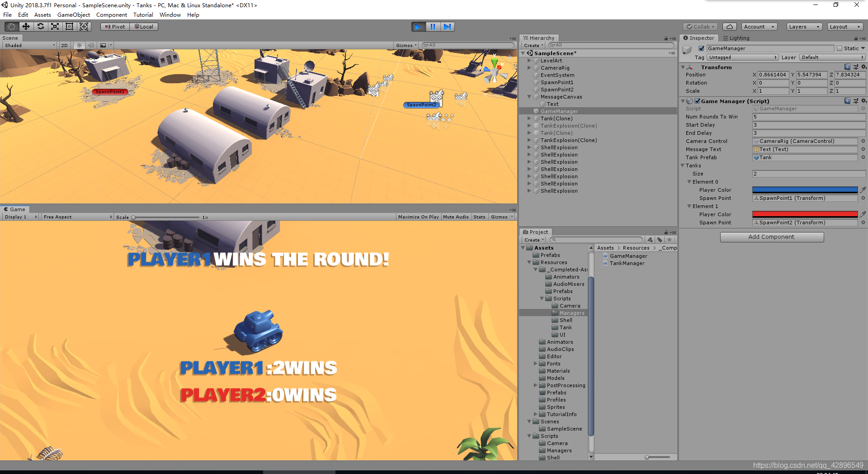Screen dimensions: 868x474
Task: Lock the Hierarchy panel
Action: [x=666, y=38]
